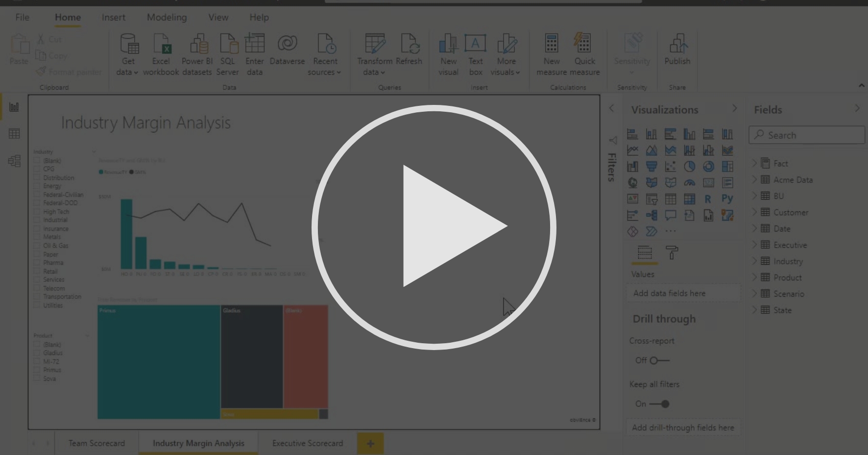This screenshot has height=455, width=868.
Task: Select the R script visual icon
Action: [708, 199]
